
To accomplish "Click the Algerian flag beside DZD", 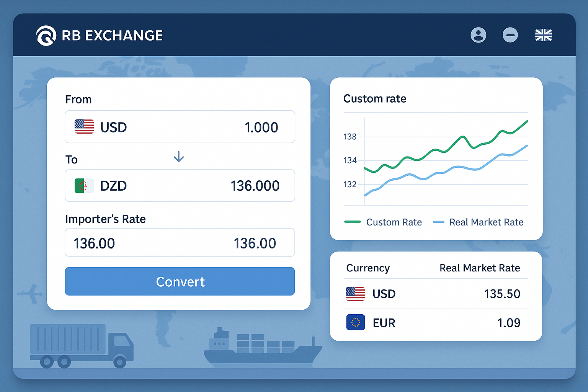I will [84, 186].
